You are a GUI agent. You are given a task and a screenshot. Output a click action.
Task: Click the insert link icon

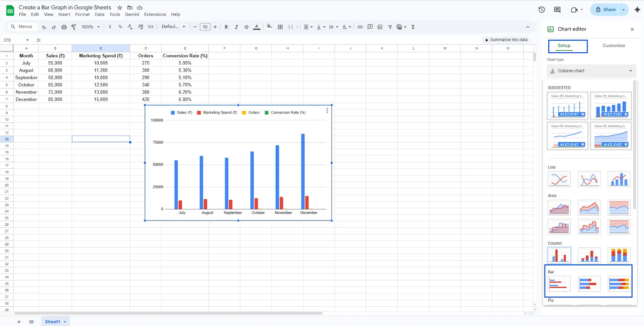coord(360,27)
